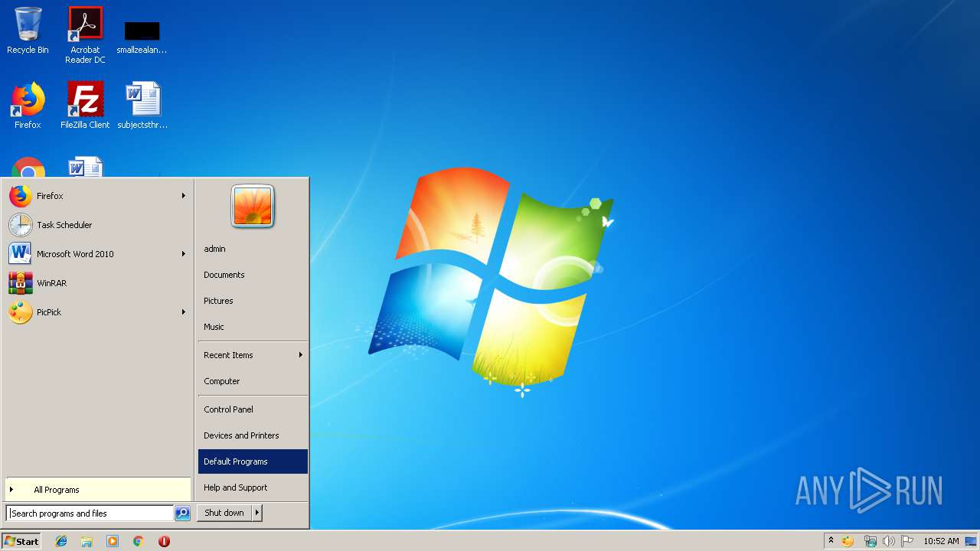Click Search programs and files field
Viewport: 980px width, 551px height.
point(90,514)
